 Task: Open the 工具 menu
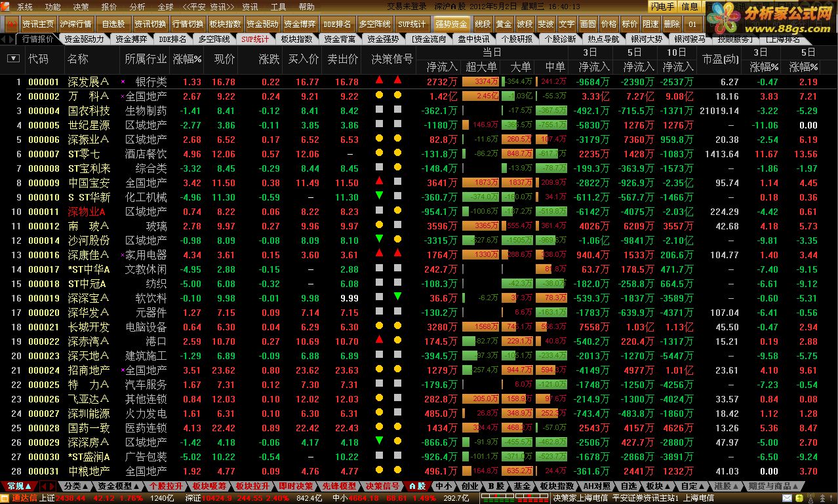[279, 7]
